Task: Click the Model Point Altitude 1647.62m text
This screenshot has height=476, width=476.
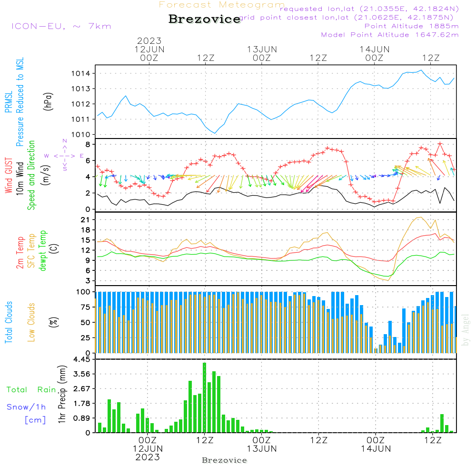Action: click(x=390, y=35)
